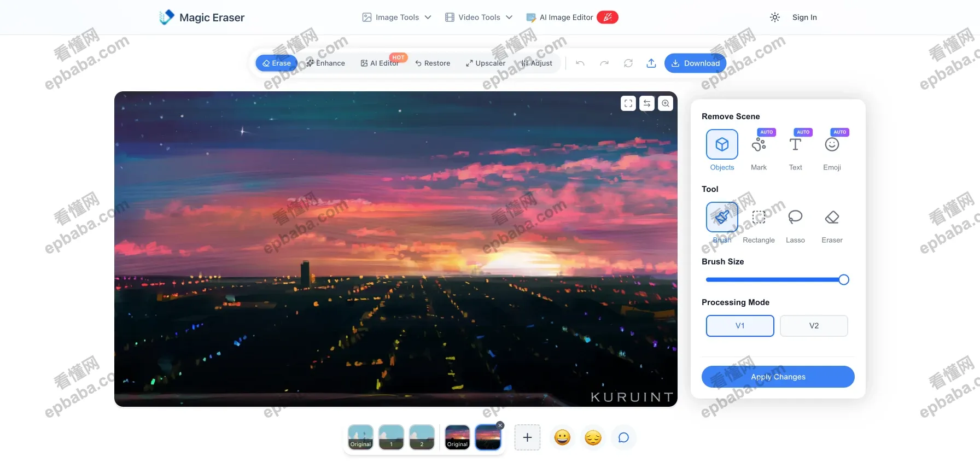Image resolution: width=980 pixels, height=468 pixels.
Task: Switch processing mode to V2
Action: click(814, 326)
